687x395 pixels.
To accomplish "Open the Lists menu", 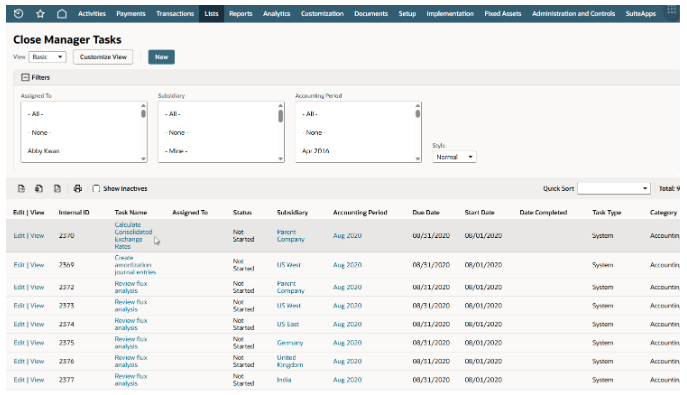I will pyautogui.click(x=211, y=14).
